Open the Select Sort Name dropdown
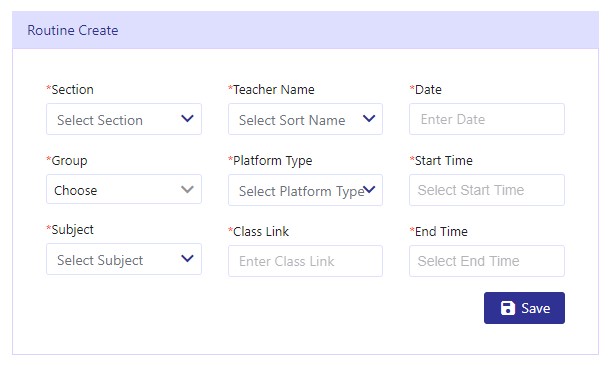This screenshot has width=611, height=366. (x=306, y=119)
